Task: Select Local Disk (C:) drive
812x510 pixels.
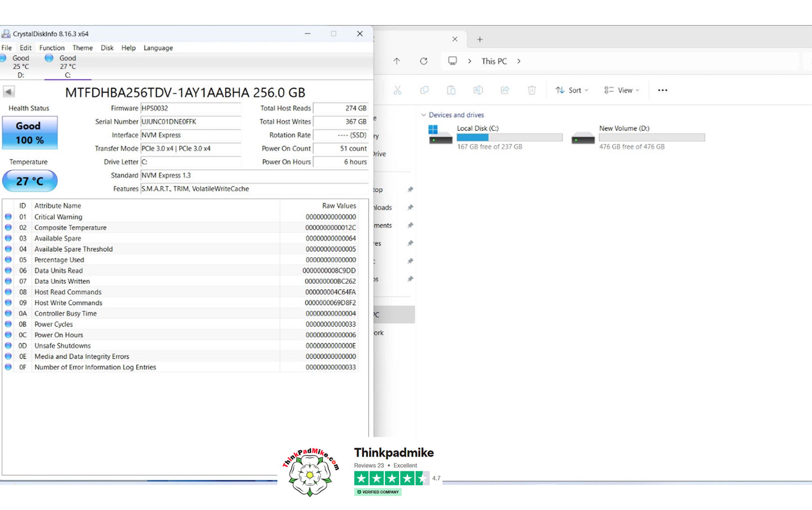Action: click(496, 136)
